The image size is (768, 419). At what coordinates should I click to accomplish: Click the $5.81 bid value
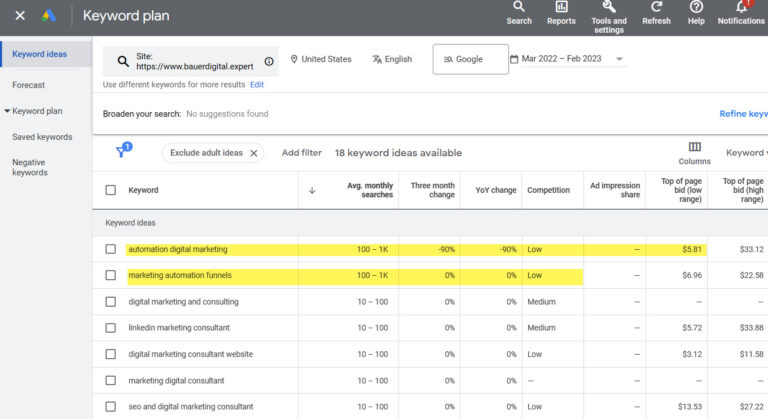[x=692, y=249]
